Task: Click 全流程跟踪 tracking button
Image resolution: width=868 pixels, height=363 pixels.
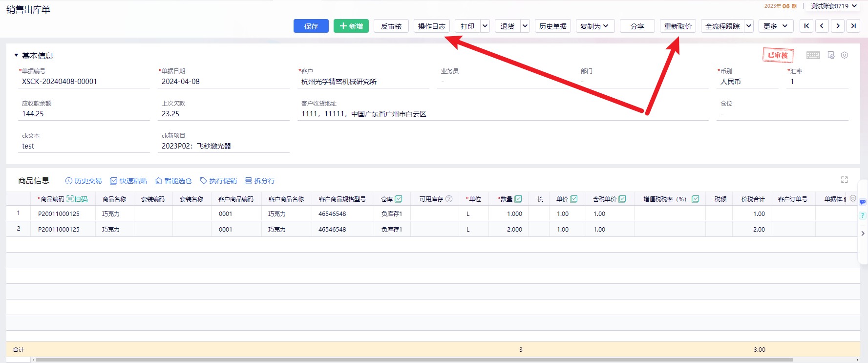Action: click(x=722, y=26)
